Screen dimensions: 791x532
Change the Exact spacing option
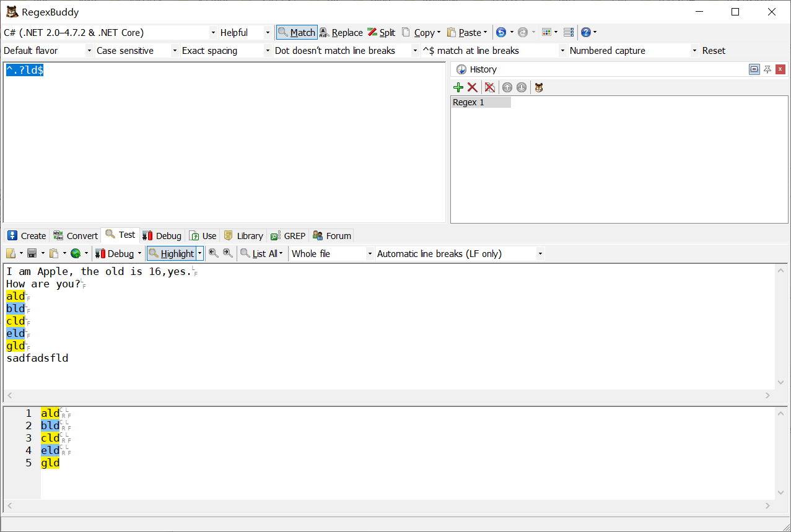click(x=226, y=50)
